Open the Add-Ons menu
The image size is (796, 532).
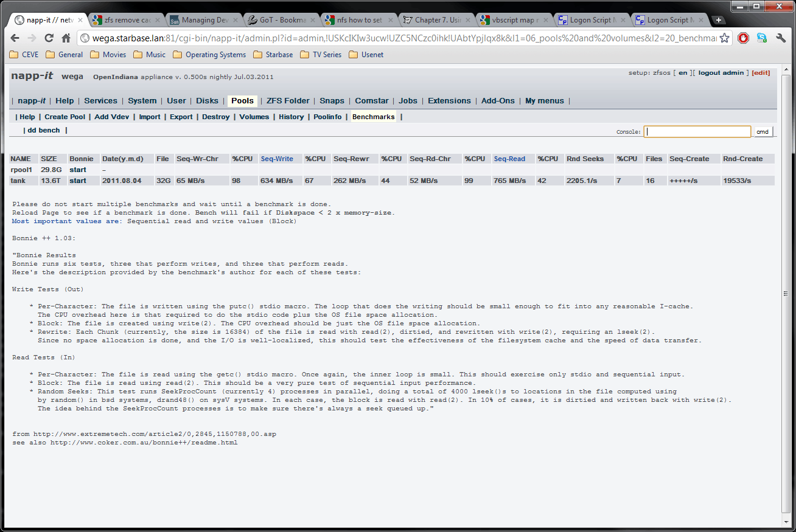[x=498, y=101]
